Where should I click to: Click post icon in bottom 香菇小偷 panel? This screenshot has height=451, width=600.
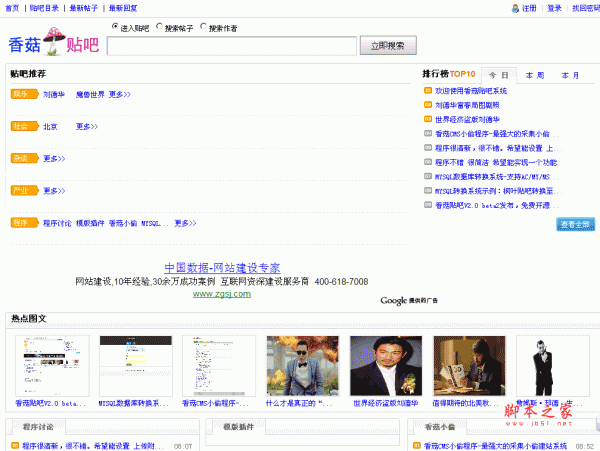click(x=417, y=445)
